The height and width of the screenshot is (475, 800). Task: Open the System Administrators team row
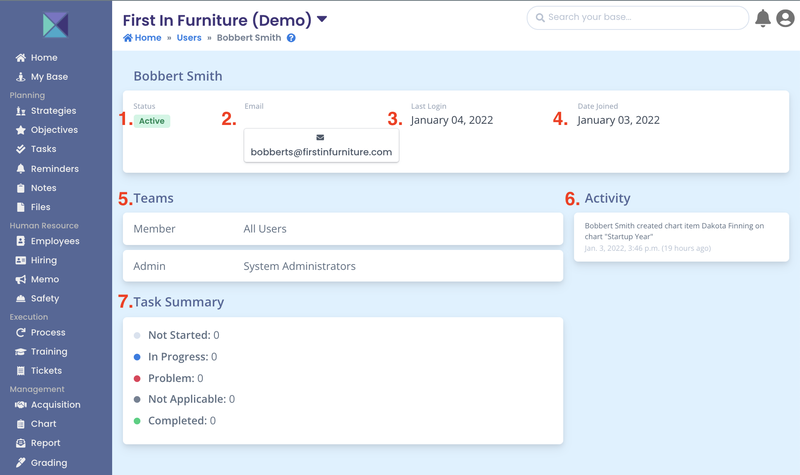coord(343,266)
